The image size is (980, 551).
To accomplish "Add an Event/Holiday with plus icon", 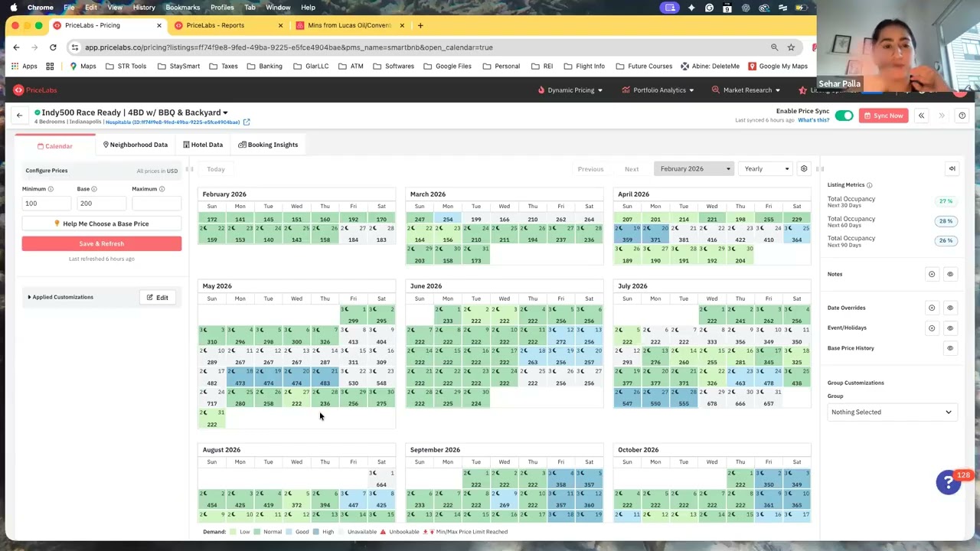I will (932, 328).
